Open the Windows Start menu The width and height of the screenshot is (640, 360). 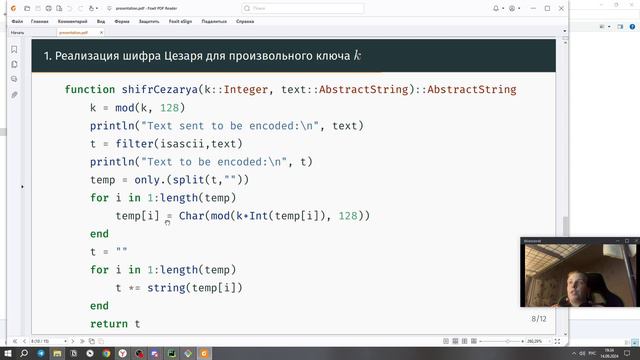click(8, 353)
